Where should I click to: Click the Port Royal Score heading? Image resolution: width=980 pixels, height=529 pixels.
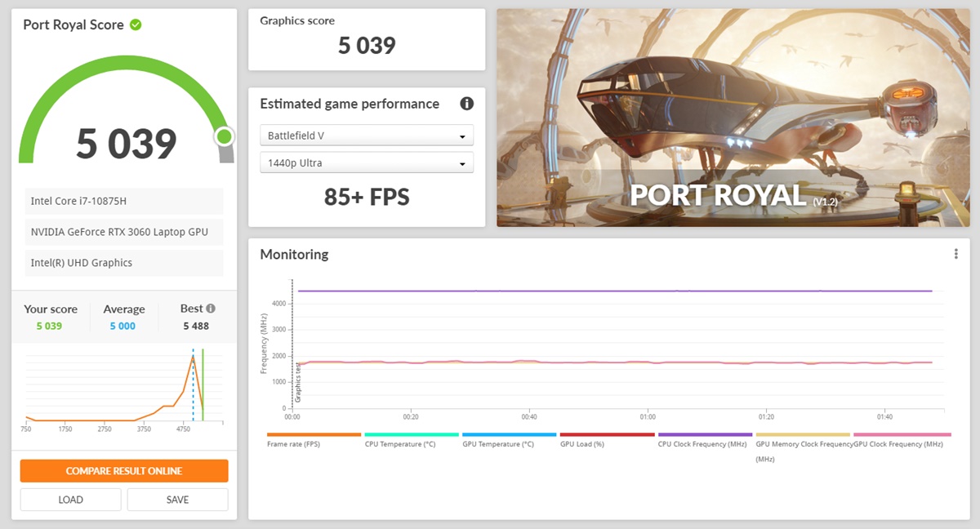coord(73,24)
